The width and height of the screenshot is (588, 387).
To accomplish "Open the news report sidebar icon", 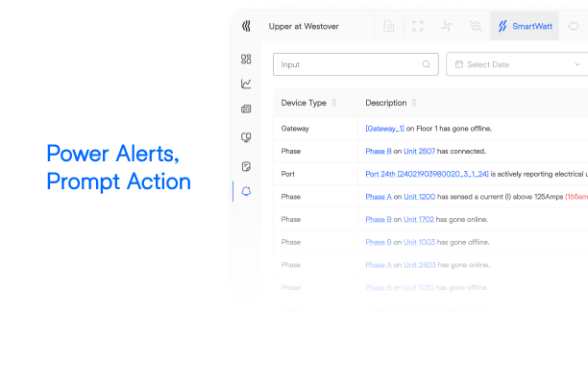I will coord(246,109).
